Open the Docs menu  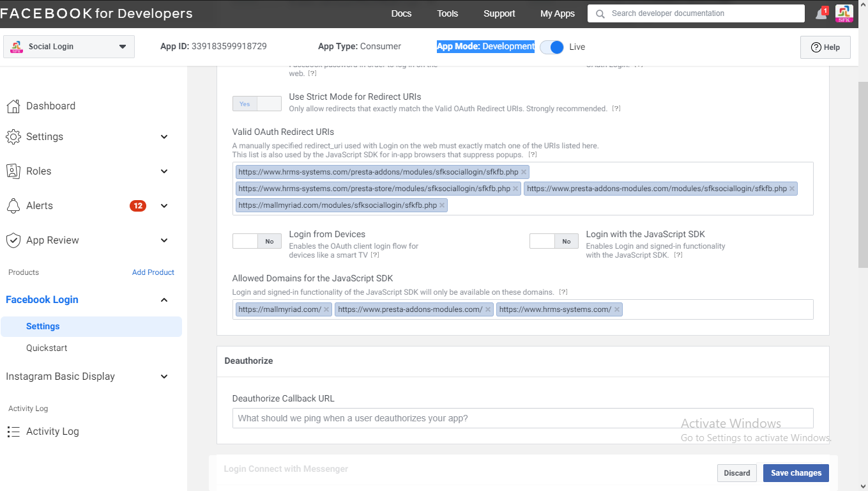point(401,13)
